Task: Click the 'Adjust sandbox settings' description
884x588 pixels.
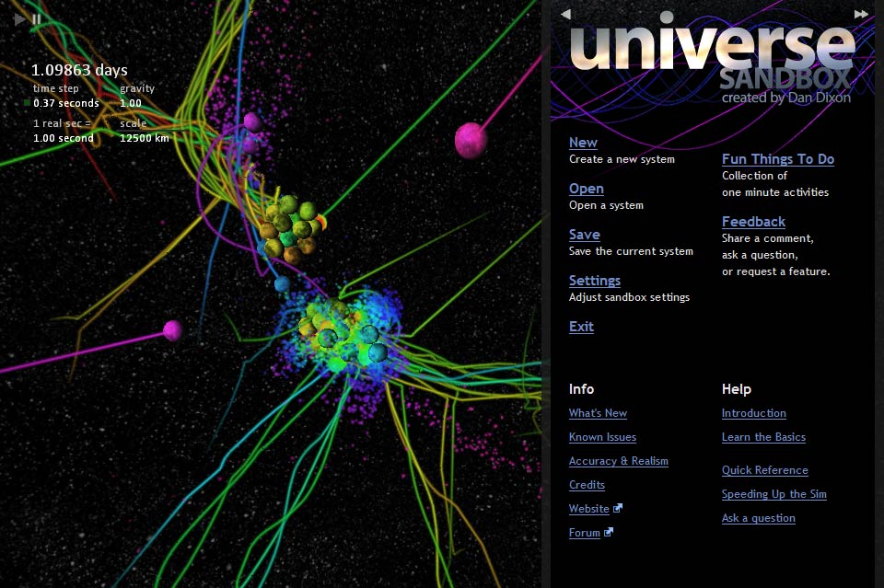Action: [x=629, y=297]
